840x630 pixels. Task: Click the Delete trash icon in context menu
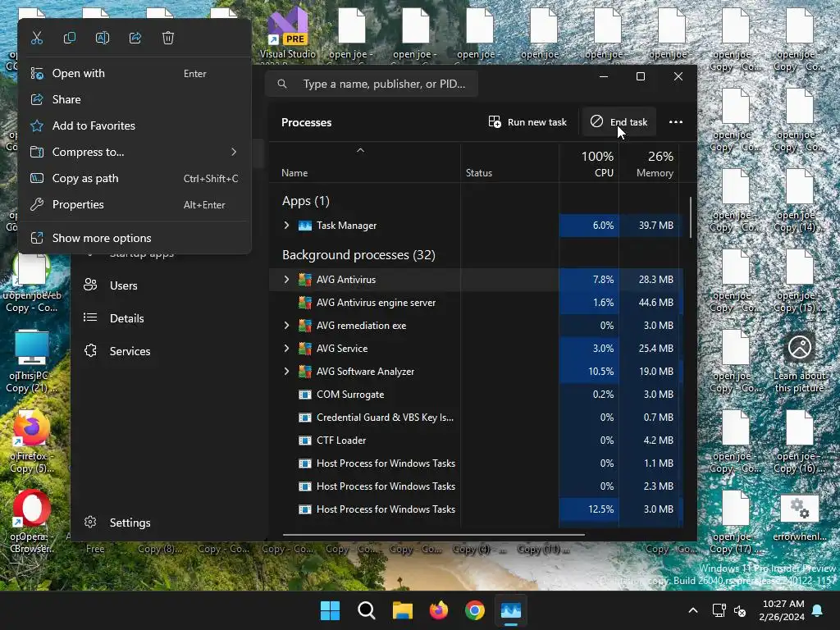[168, 38]
